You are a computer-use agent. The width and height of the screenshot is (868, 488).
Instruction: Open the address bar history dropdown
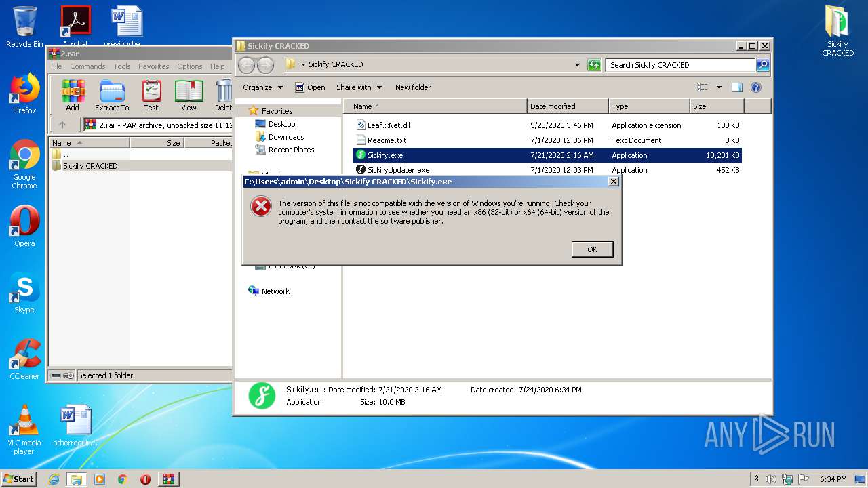577,65
